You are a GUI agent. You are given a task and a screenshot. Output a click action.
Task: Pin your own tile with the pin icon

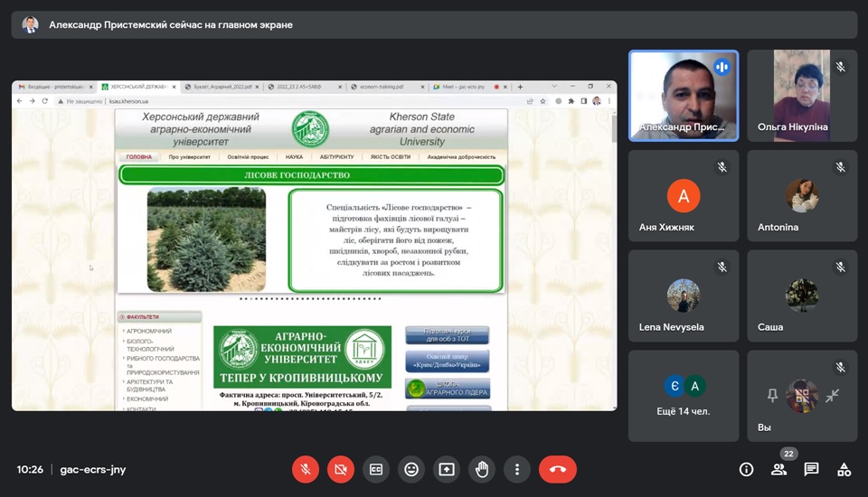(772, 395)
